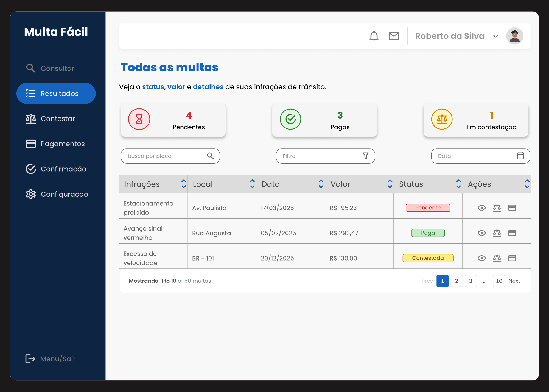This screenshot has width=549, height=392.
Task: Sort by Infrações column arrows
Action: (184, 184)
